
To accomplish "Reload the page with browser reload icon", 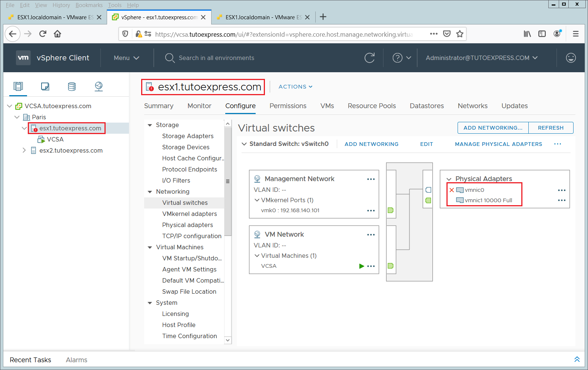I will (x=43, y=34).
